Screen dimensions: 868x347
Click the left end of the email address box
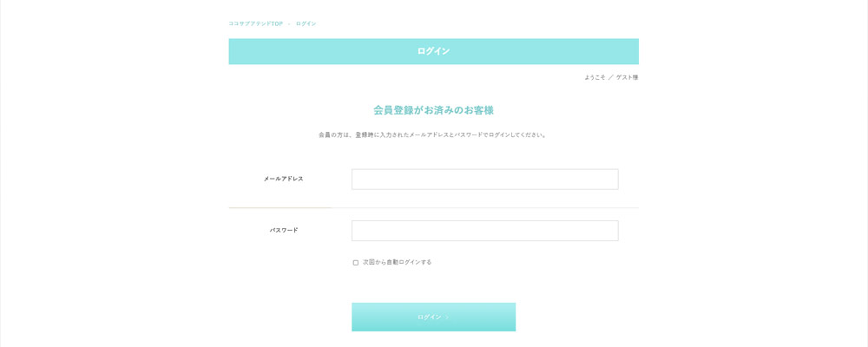click(358, 180)
